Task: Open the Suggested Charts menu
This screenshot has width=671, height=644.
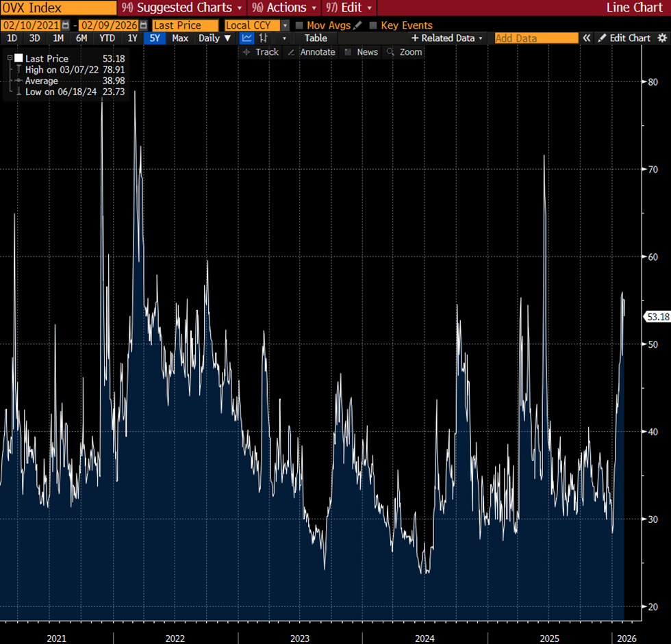Action: tap(181, 8)
